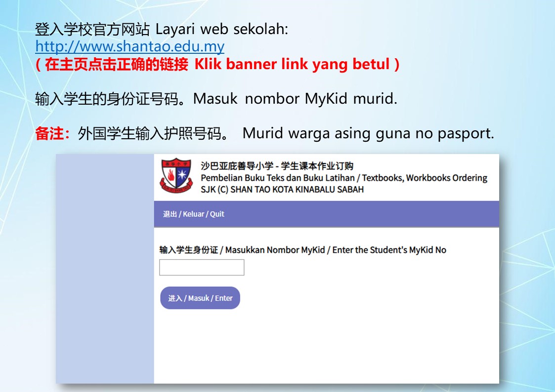
Task: Click the Textbooks, Workbooks Ordering header text
Action: coord(425,178)
